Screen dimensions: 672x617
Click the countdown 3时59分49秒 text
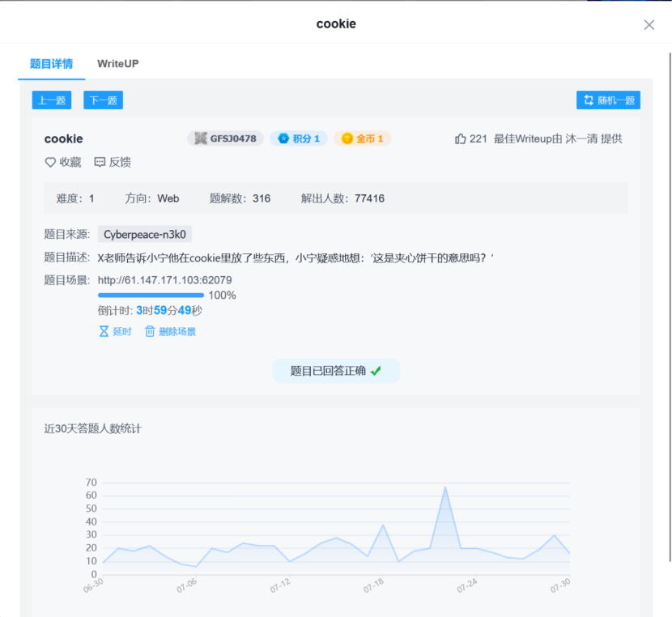coord(169,311)
